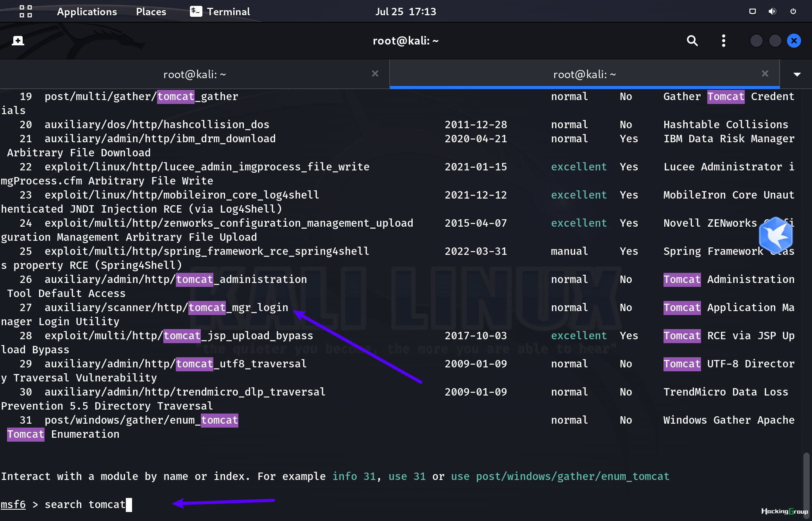This screenshot has width=812, height=521.
Task: Click 'info 31' example text
Action: [354, 476]
